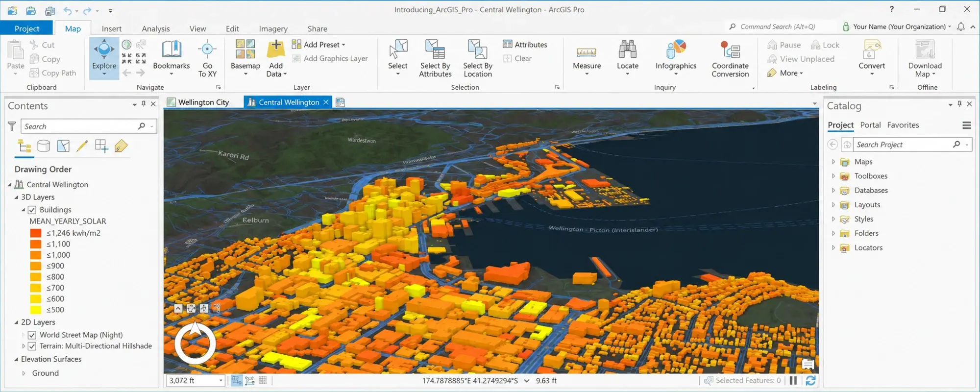This screenshot has height=392, width=980.
Task: Select List By Drawing Order view
Action: coord(24,146)
